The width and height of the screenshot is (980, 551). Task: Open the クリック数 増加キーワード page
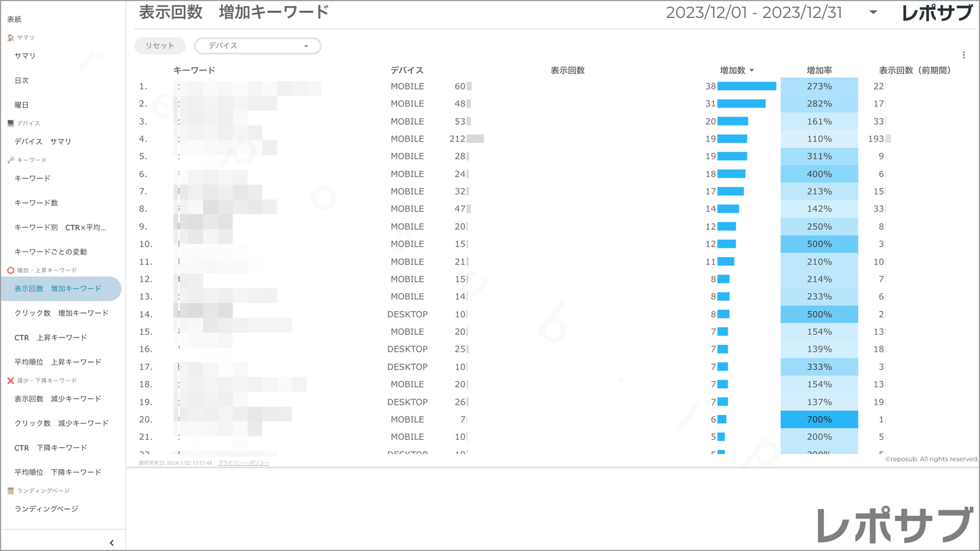coord(61,313)
